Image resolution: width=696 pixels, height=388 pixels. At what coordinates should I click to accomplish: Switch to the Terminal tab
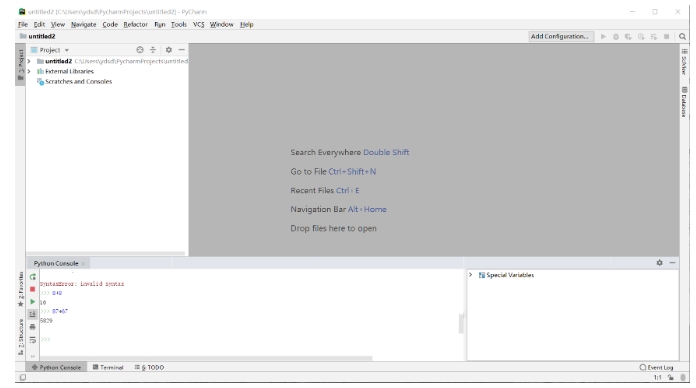108,368
